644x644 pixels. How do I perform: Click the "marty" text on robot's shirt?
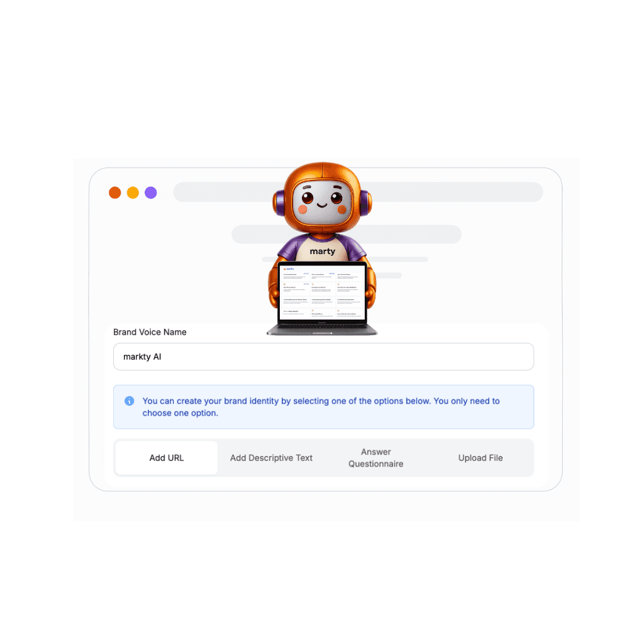tap(323, 252)
